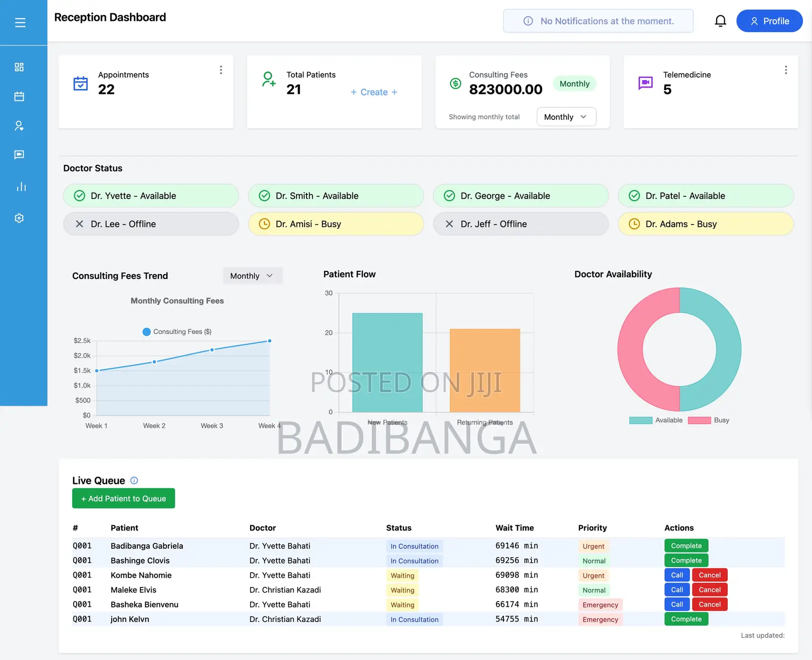Click the Week 4 data point on trend line
The height and width of the screenshot is (660, 812).
pos(269,341)
